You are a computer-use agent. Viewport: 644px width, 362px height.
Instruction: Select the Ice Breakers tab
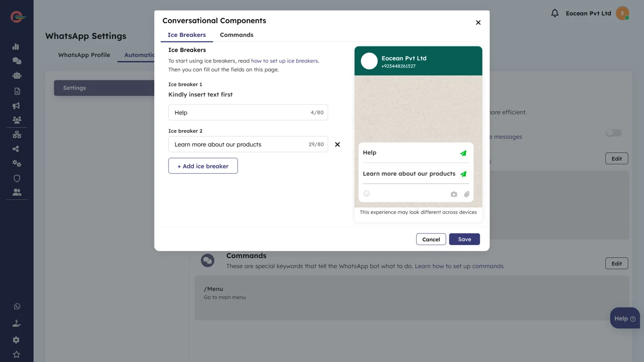tap(187, 35)
